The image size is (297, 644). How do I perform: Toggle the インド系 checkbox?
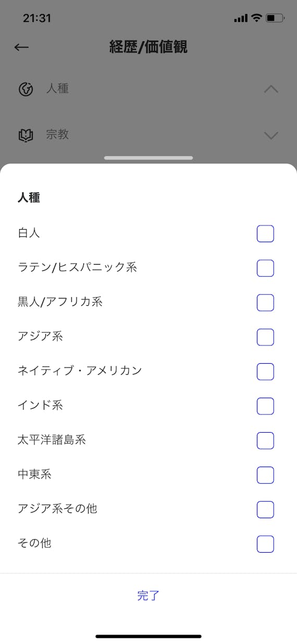click(265, 406)
